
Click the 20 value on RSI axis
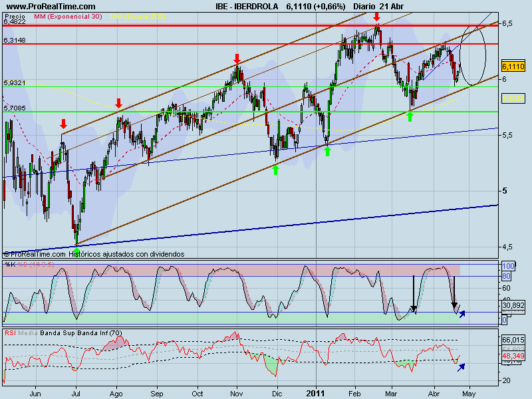pos(506,380)
